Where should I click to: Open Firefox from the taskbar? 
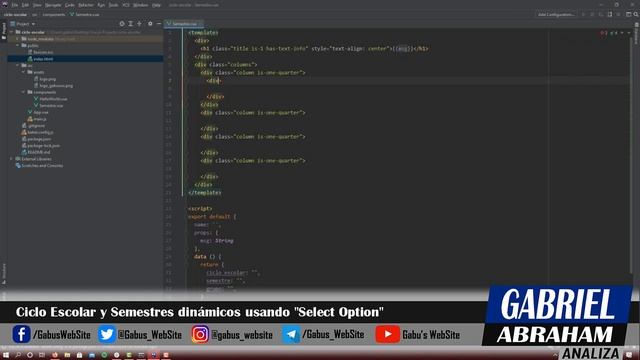(x=55, y=355)
